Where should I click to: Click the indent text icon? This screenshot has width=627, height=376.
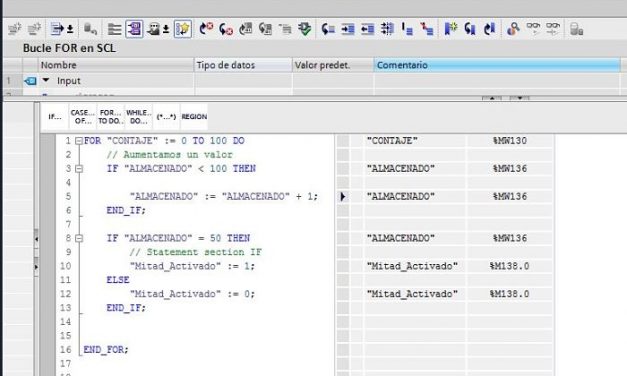[348, 29]
